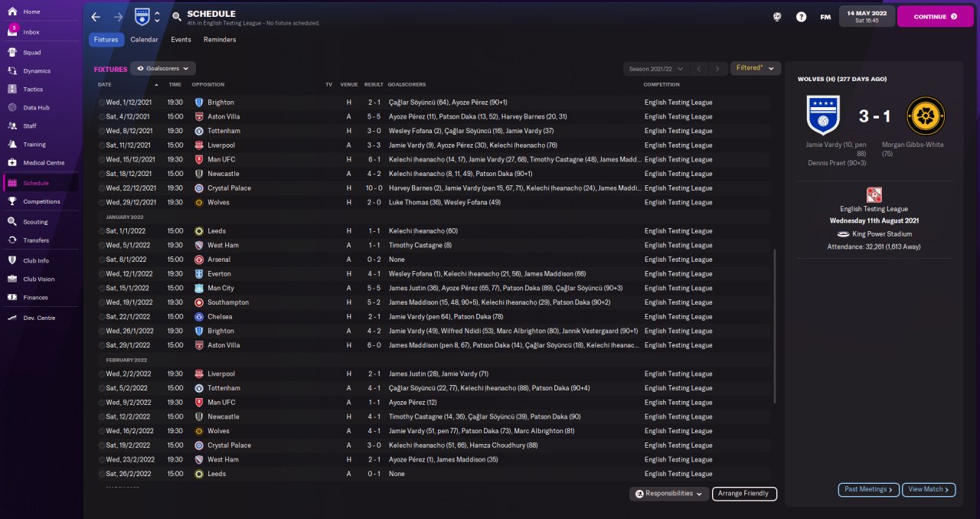980x519 pixels.
Task: Click the Wolves crest in the match panel
Action: click(926, 116)
